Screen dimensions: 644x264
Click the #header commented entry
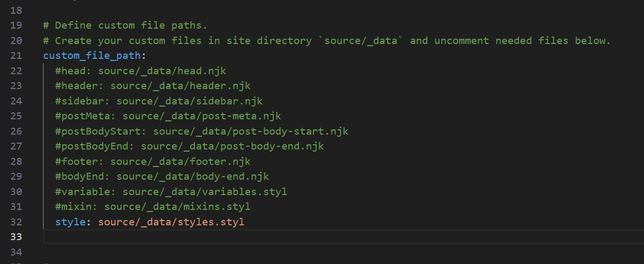[x=153, y=85]
